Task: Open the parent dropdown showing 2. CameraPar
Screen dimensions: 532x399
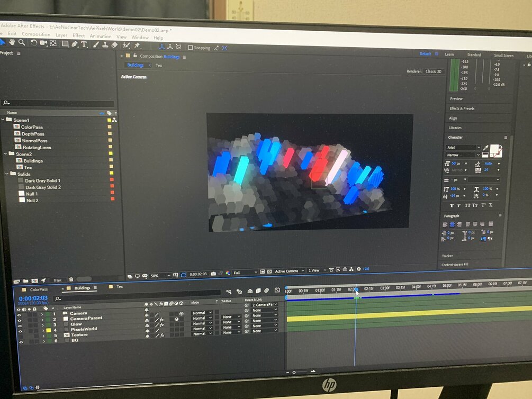Action: (x=265, y=305)
